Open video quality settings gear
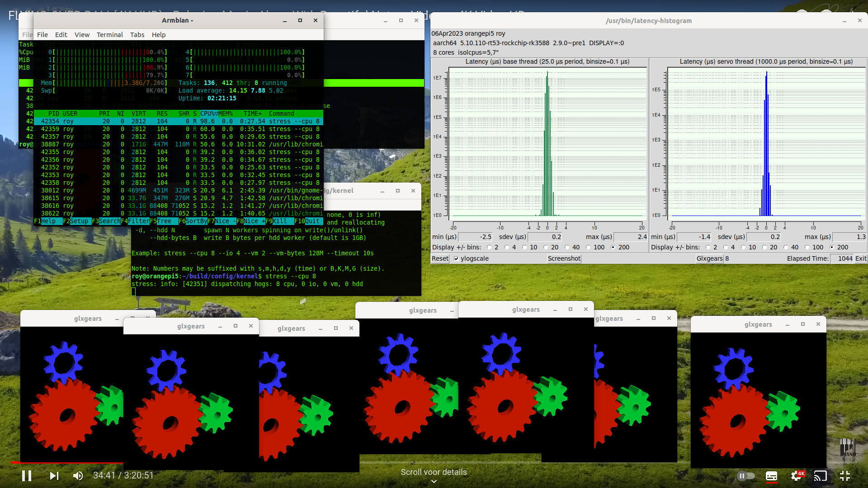The height and width of the screenshot is (488, 868). point(797,476)
